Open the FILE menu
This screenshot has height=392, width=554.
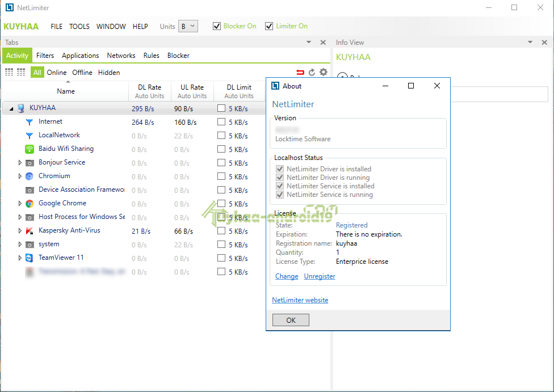pyautogui.click(x=57, y=27)
